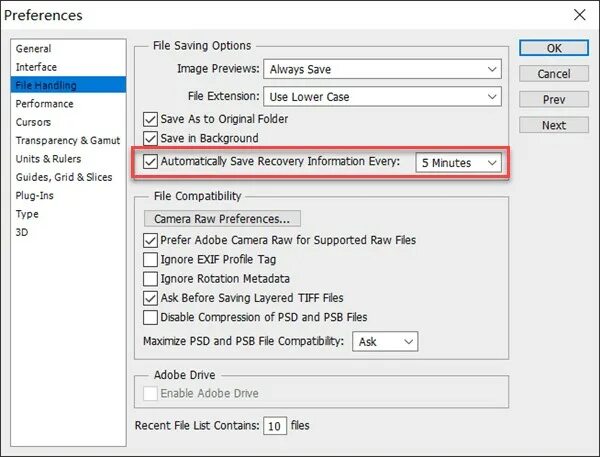Open General preferences category
This screenshot has height=457, width=600.
pos(33,49)
